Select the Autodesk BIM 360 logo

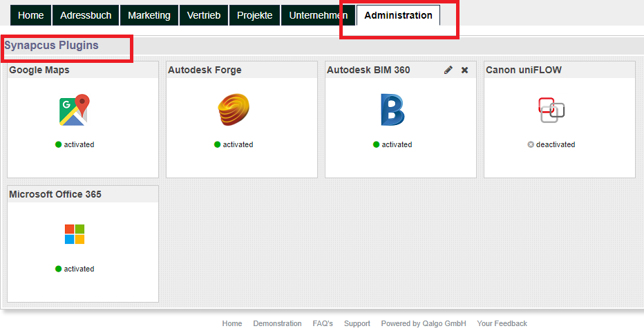coord(392,111)
